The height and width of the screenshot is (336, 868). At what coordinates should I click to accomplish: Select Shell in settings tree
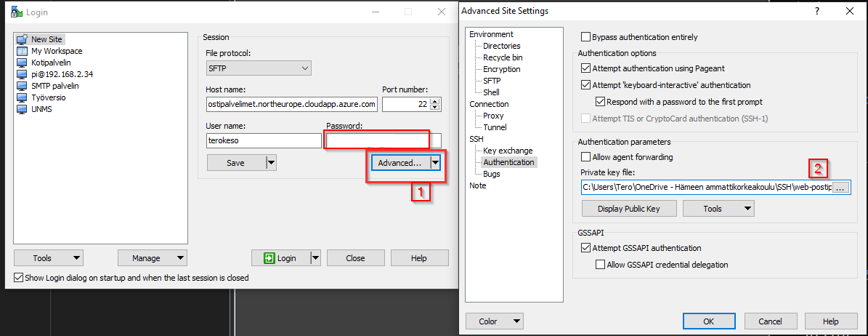(491, 92)
